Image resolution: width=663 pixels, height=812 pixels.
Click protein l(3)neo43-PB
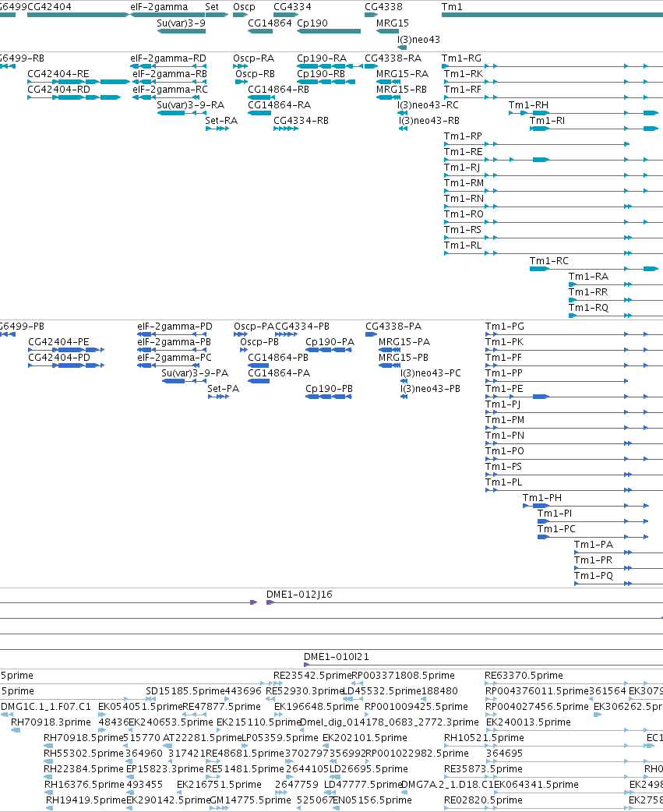[404, 397]
